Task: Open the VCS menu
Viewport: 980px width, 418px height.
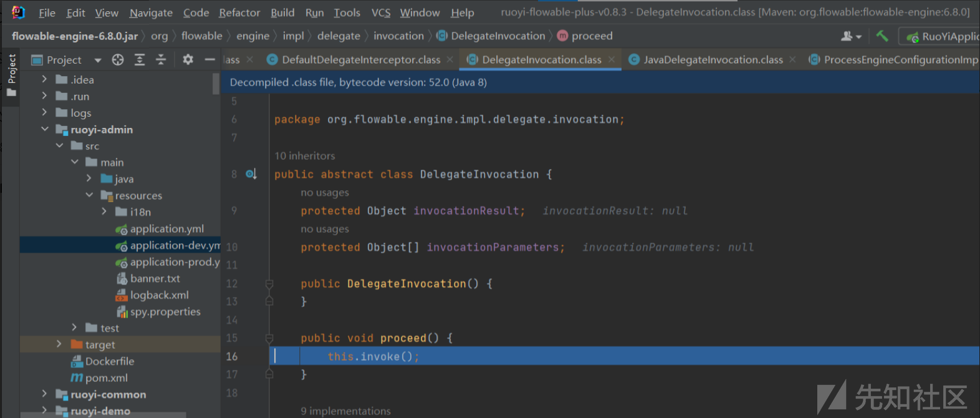Action: (381, 12)
